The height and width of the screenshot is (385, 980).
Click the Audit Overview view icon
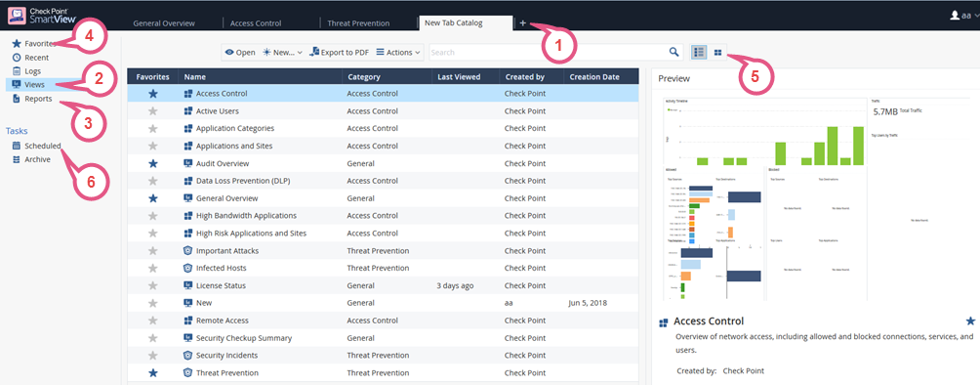click(188, 163)
